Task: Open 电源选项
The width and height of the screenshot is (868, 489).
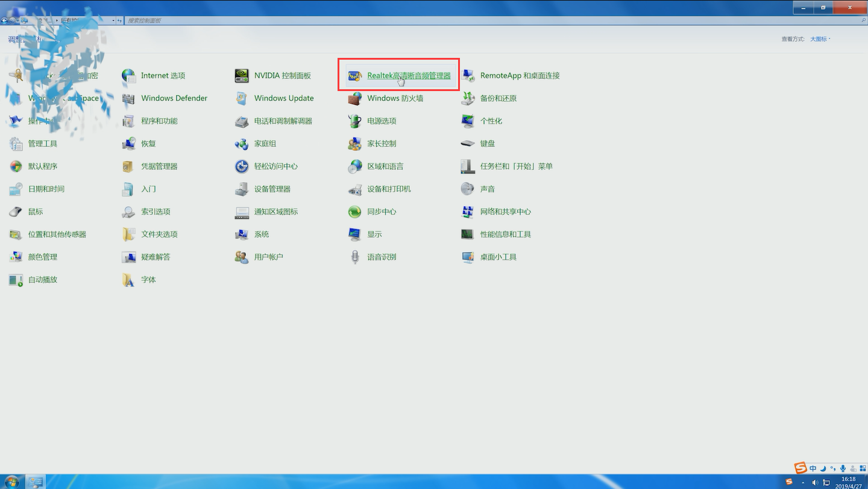Action: coord(373,121)
